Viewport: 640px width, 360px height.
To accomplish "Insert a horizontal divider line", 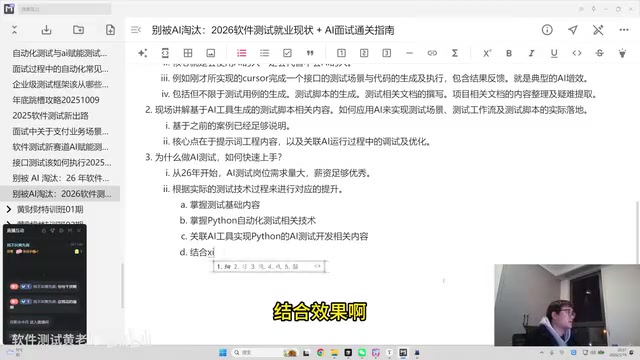I will [x=409, y=53].
